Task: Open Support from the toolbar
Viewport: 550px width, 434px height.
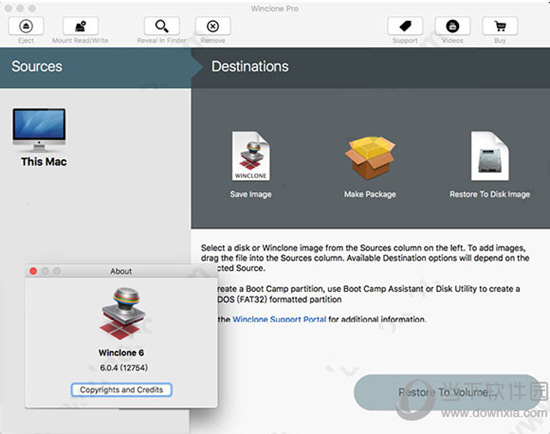Action: point(405,26)
